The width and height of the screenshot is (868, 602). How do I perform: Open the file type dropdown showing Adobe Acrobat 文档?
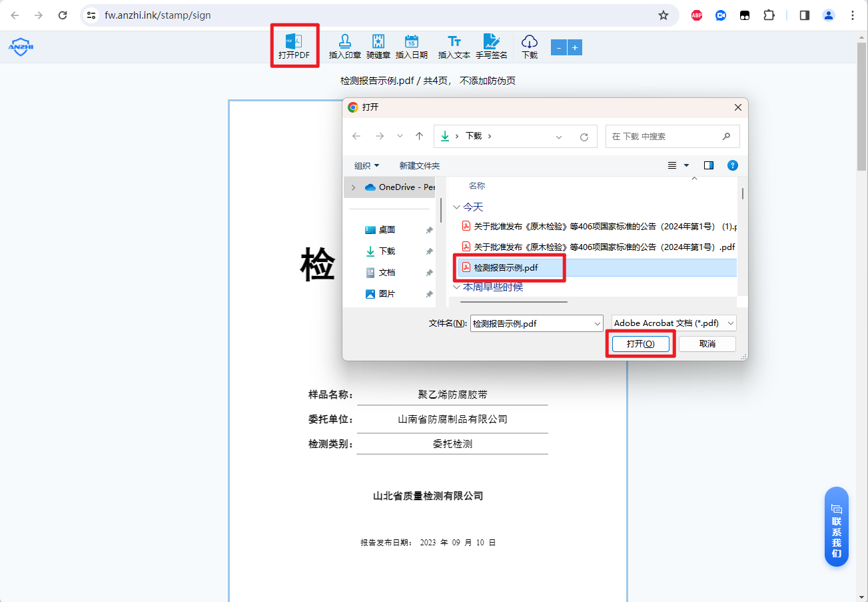tap(731, 323)
